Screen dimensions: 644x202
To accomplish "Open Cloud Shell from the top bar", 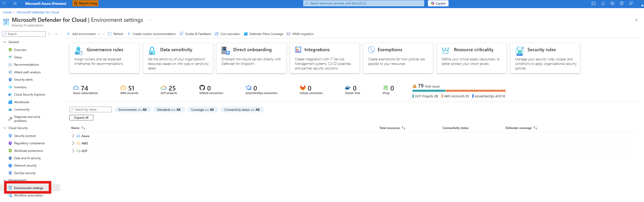I will [x=594, y=4].
